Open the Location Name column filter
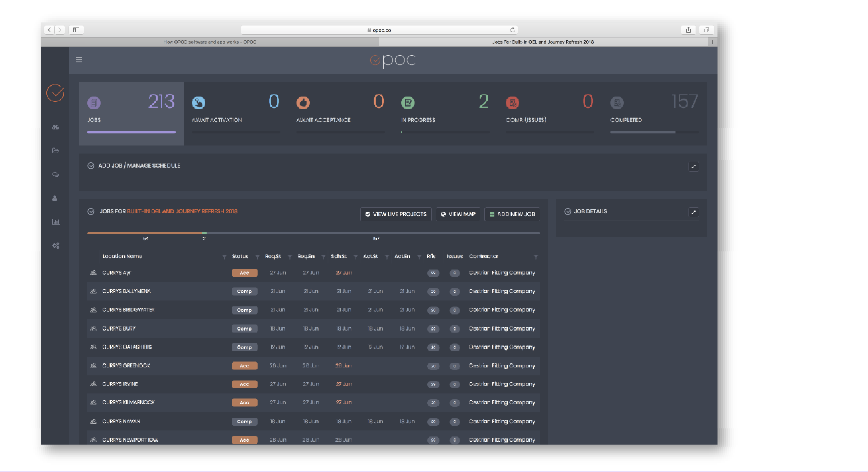This screenshot has height=472, width=868. tap(224, 257)
